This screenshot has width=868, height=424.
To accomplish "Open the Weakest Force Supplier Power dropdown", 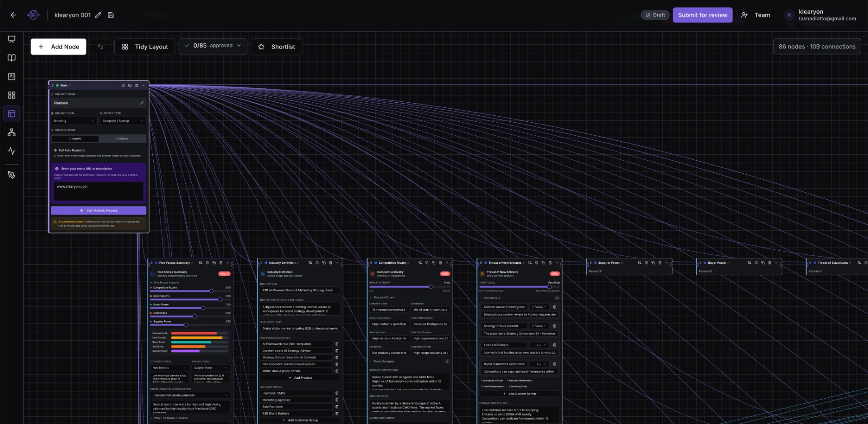I will pyautogui.click(x=211, y=368).
